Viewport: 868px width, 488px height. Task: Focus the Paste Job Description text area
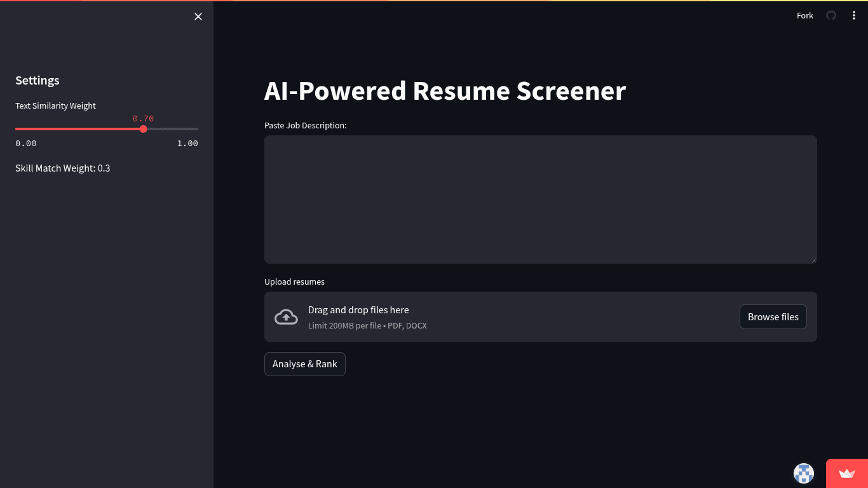tap(541, 200)
